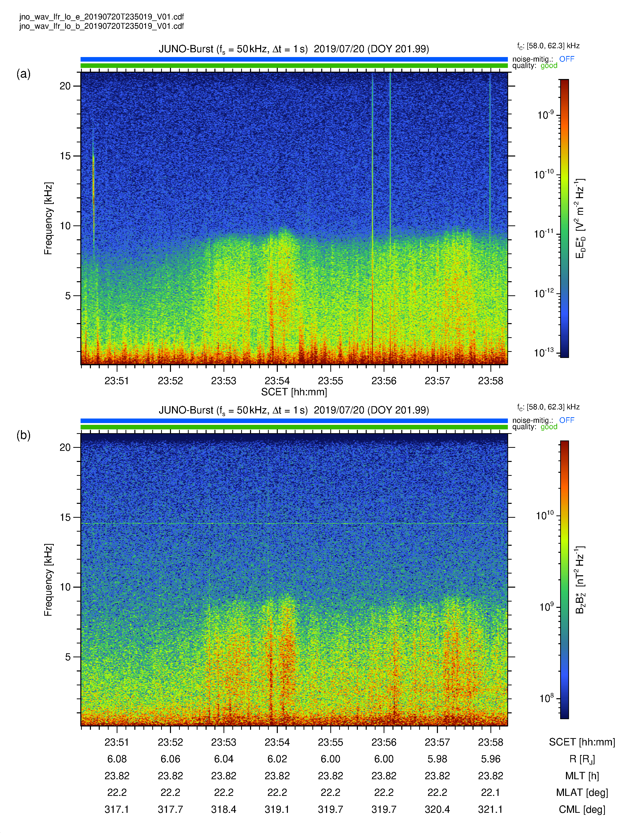
Task: Click the 23:54 tick label under panel (a)
Action: pos(277,381)
